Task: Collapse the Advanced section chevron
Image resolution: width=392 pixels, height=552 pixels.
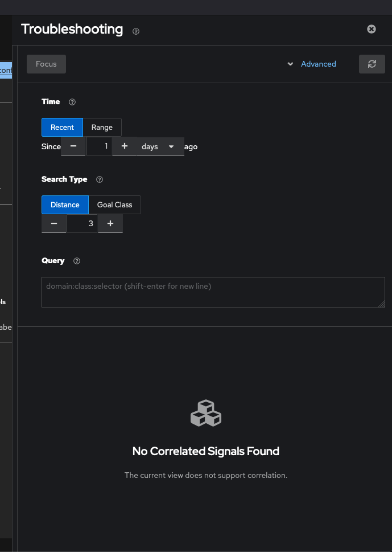Action: 290,64
